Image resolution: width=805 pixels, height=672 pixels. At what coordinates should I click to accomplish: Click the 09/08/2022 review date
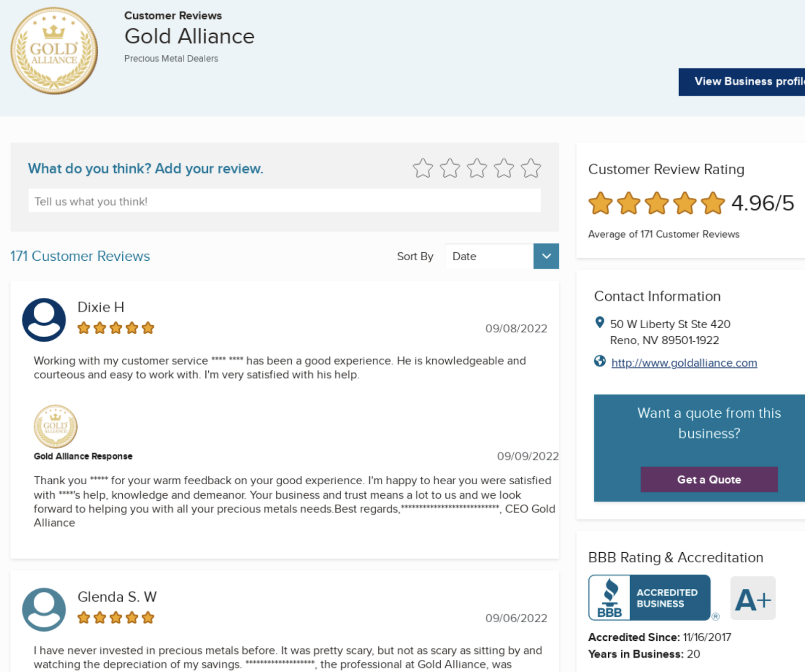pyautogui.click(x=516, y=329)
